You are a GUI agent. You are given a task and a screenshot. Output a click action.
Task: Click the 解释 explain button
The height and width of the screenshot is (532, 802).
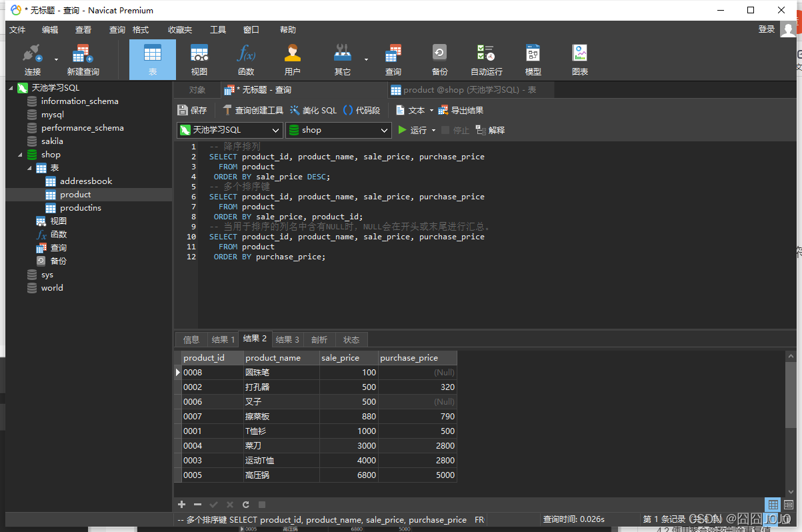(490, 130)
